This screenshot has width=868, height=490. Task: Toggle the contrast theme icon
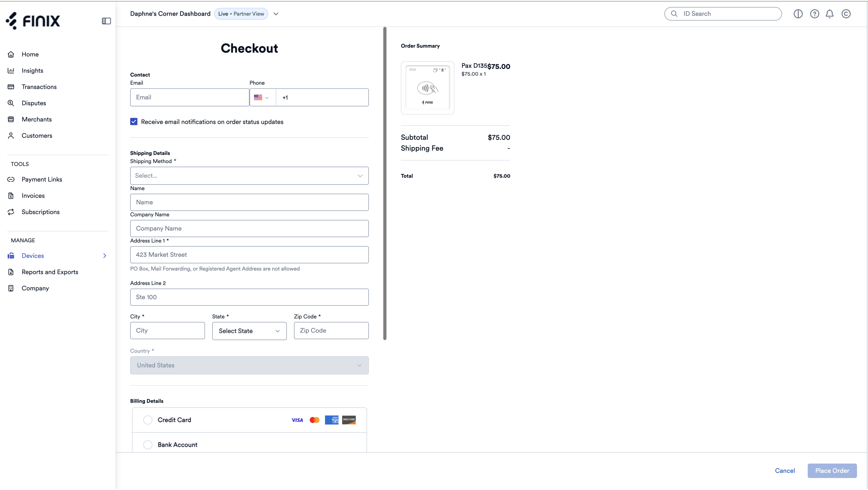pos(798,14)
